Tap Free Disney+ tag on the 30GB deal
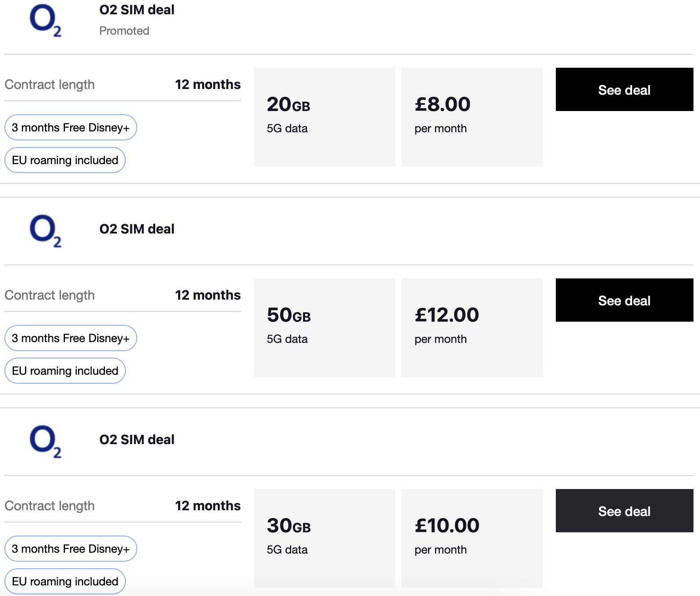This screenshot has height=596, width=700. click(71, 549)
